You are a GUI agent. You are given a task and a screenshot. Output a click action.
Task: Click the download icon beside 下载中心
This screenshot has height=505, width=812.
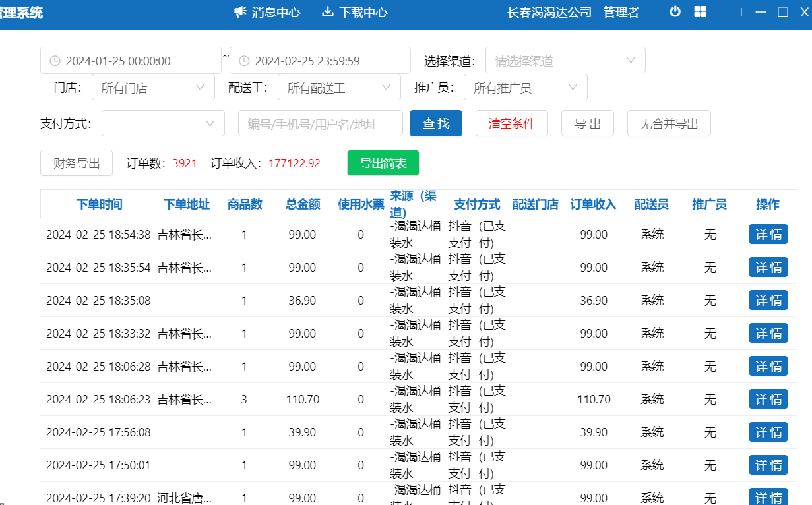[327, 12]
